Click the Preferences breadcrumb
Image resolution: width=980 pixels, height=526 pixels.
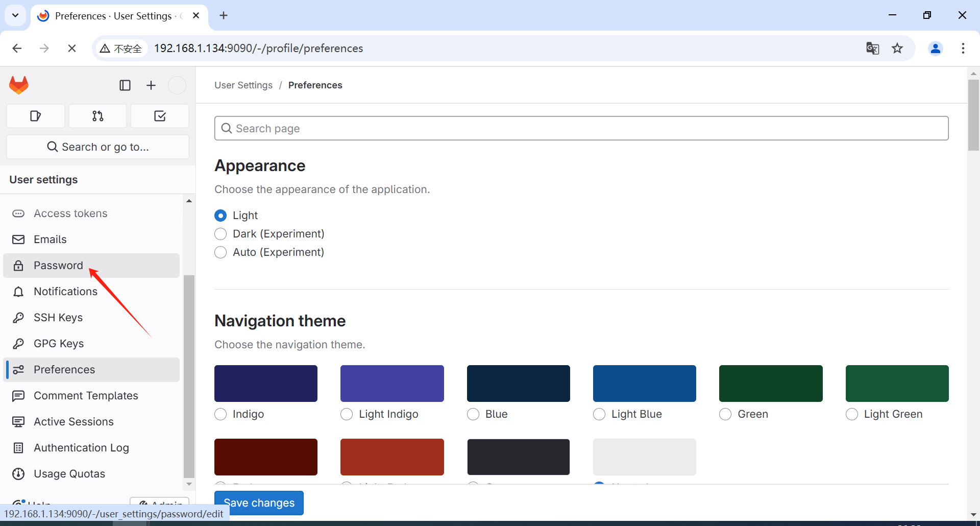coord(315,85)
